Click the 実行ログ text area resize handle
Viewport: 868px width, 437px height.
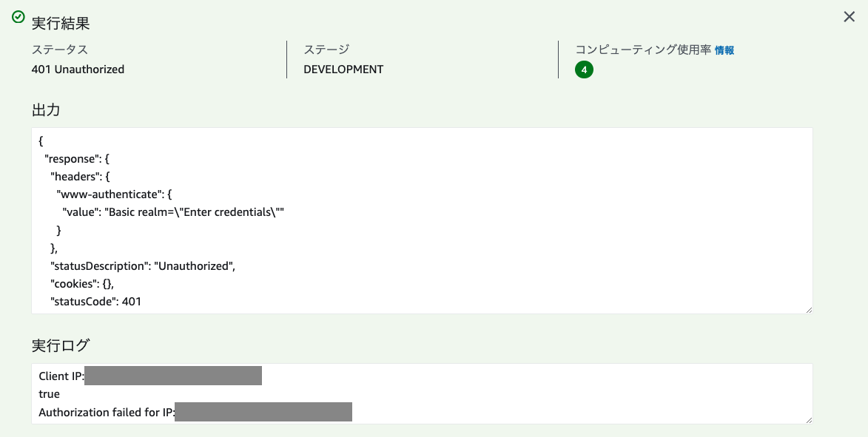point(809,421)
